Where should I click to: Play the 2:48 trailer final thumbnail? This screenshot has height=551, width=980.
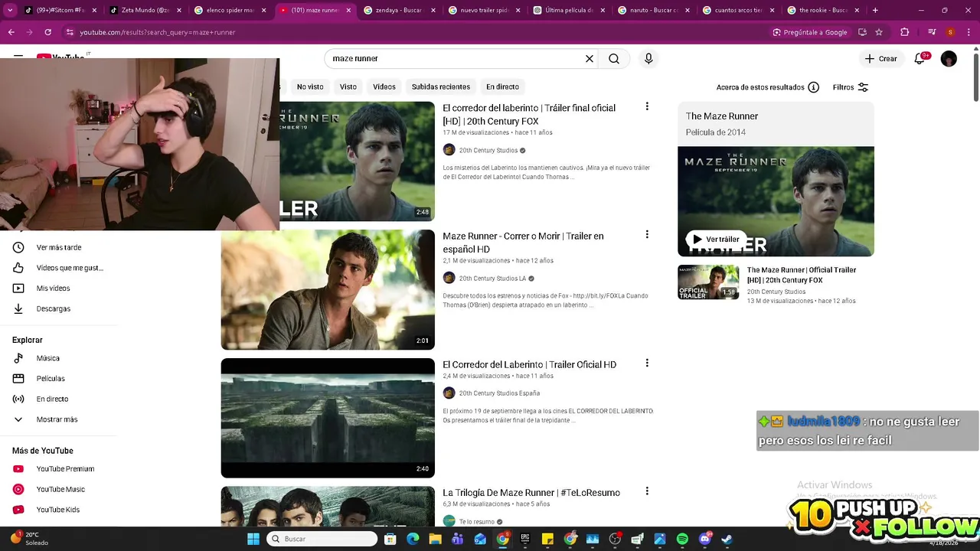(x=357, y=161)
